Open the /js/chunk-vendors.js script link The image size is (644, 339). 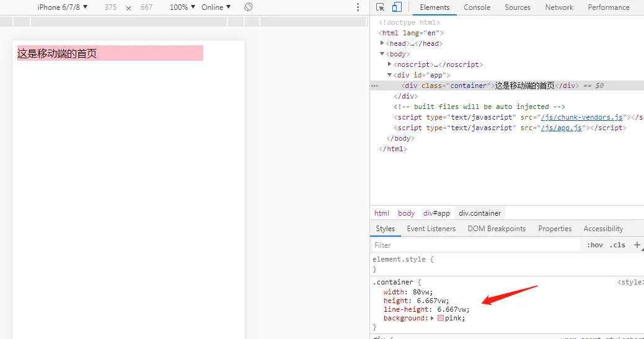(x=581, y=117)
